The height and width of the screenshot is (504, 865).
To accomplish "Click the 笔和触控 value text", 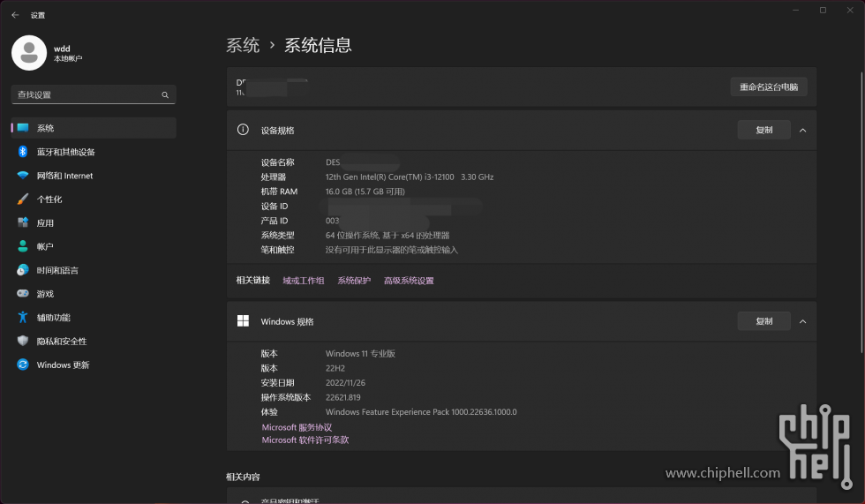I will (392, 250).
